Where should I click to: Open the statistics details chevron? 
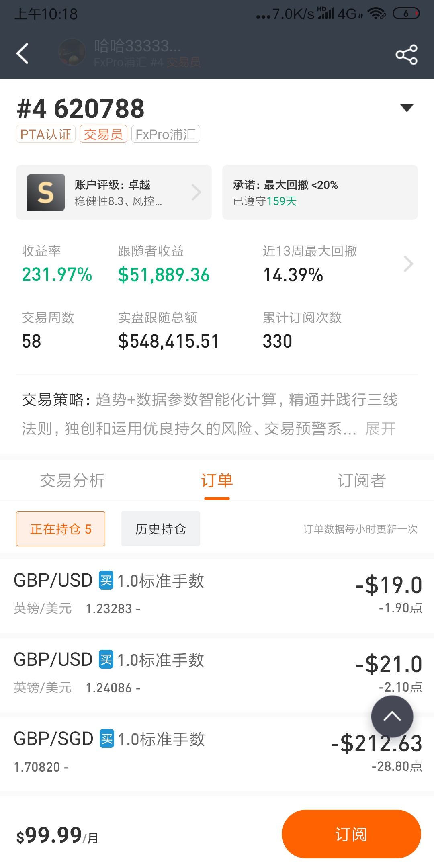tap(408, 264)
